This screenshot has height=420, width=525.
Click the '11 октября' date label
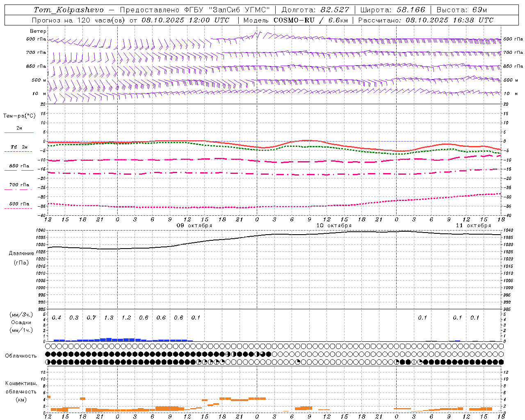pos(473,226)
